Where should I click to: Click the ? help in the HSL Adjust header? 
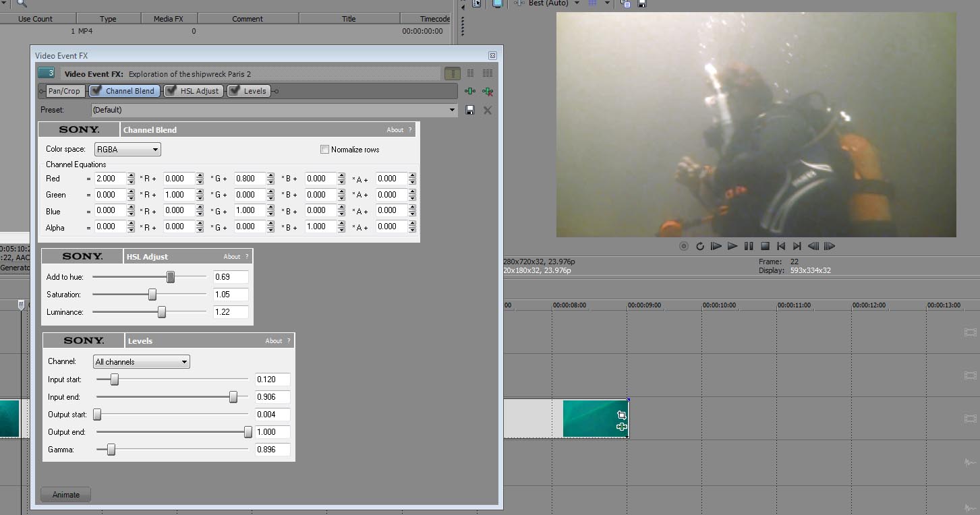pos(247,257)
